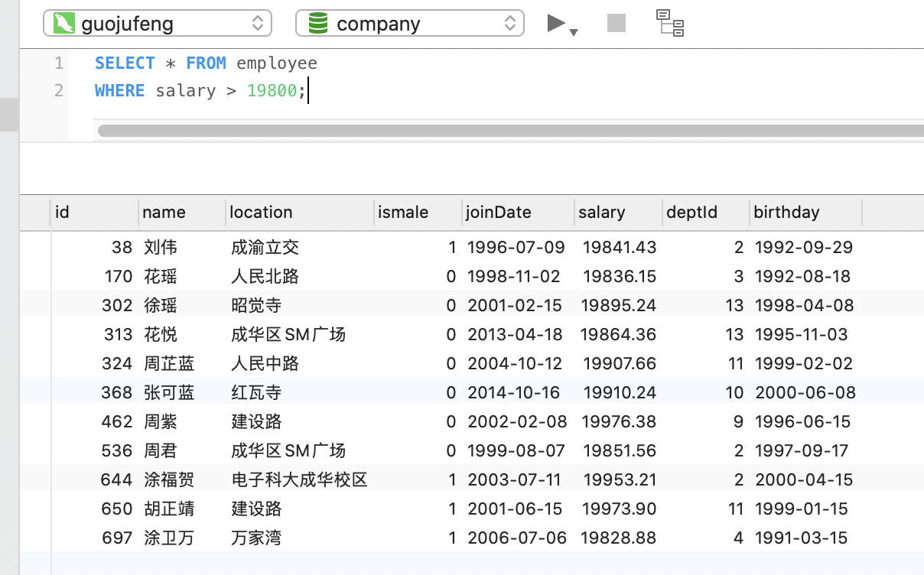The image size is (924, 575).
Task: Open the company database dropdown
Action: pos(510,24)
